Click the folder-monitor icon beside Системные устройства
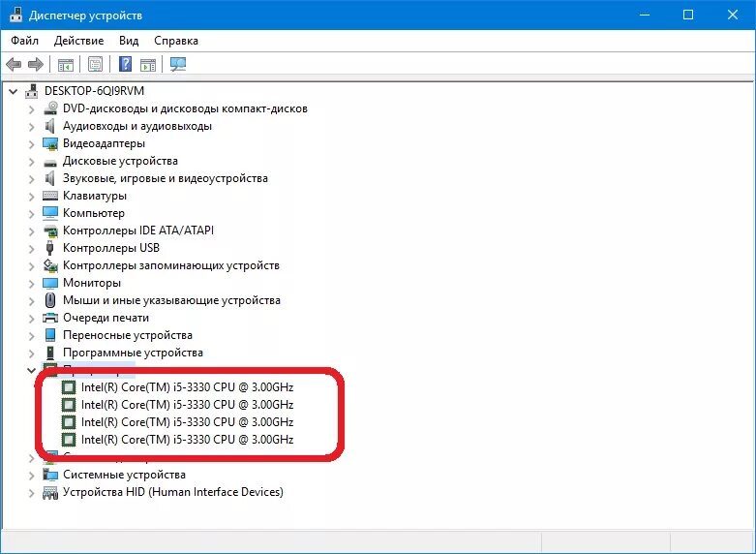The height and width of the screenshot is (554, 756). pos(50,475)
